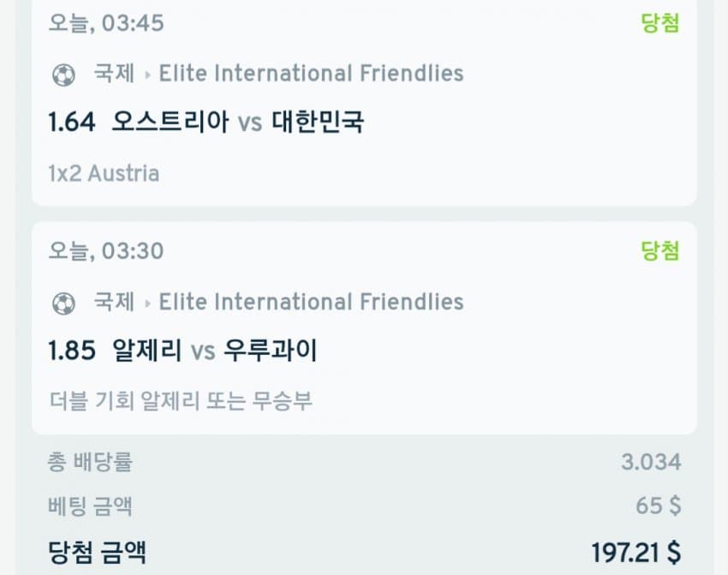Viewport: 728px width, 575px height.
Task: Select the 더블 기회 알제리 또는 무승부 selection
Action: [x=181, y=401]
